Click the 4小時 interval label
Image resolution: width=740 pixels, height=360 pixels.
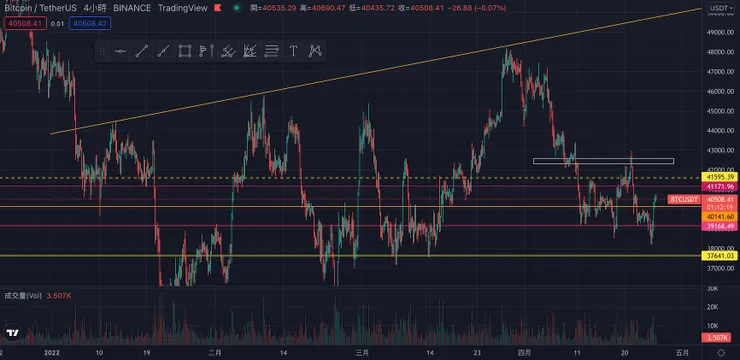95,8
